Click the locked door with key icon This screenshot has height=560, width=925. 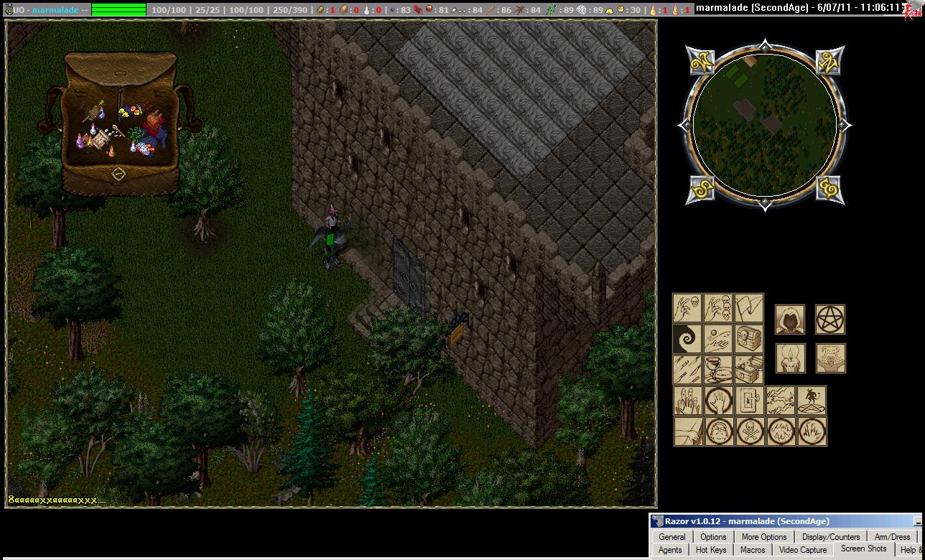[x=750, y=401]
